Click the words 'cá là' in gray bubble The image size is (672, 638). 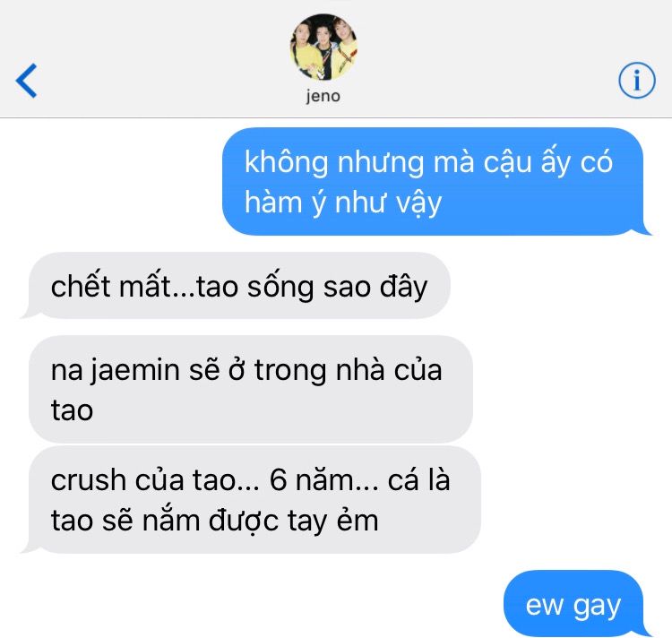tap(418, 479)
